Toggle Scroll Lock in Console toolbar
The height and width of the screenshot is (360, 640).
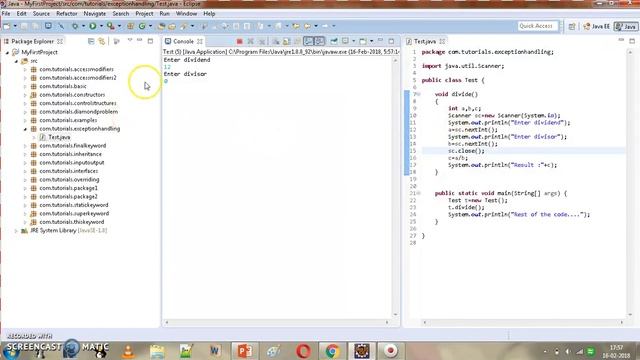[287, 41]
